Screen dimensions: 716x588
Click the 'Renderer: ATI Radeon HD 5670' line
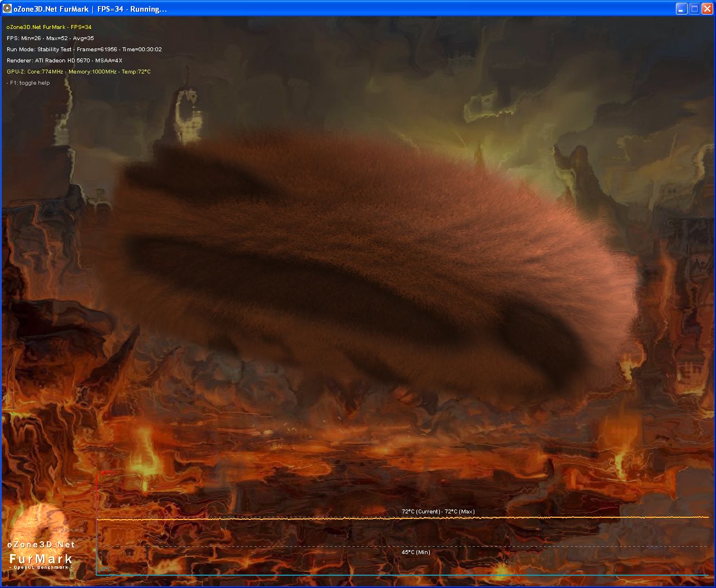point(64,60)
